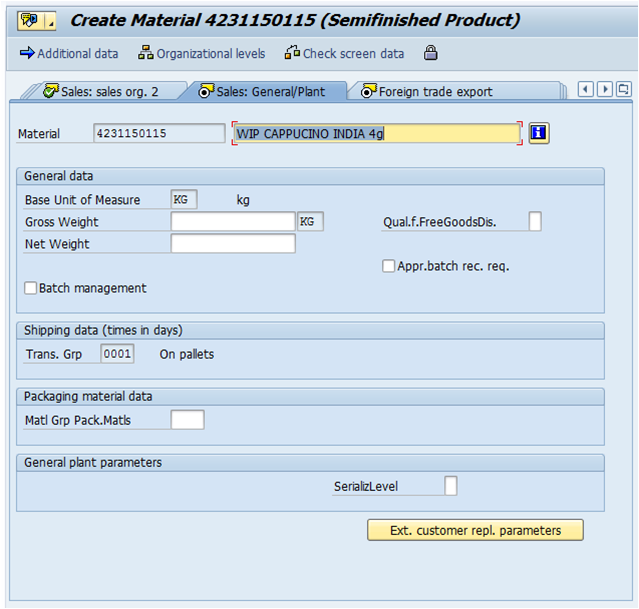Viewport: 639px width, 609px height.
Task: Click the lock icon in toolbar
Action: (x=430, y=53)
